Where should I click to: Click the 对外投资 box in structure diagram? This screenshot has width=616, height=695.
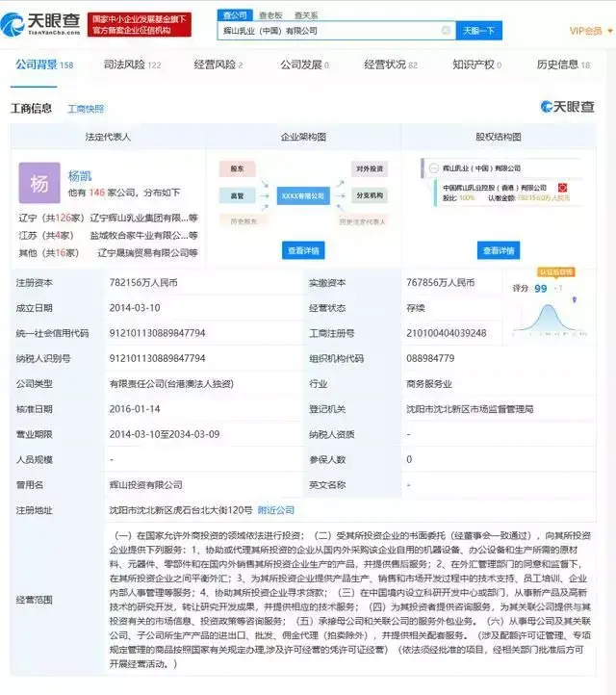click(370, 168)
